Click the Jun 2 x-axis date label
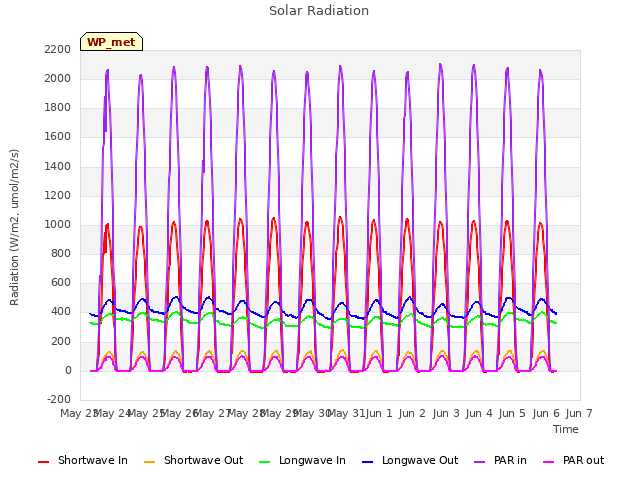The width and height of the screenshot is (640, 480). (x=412, y=413)
